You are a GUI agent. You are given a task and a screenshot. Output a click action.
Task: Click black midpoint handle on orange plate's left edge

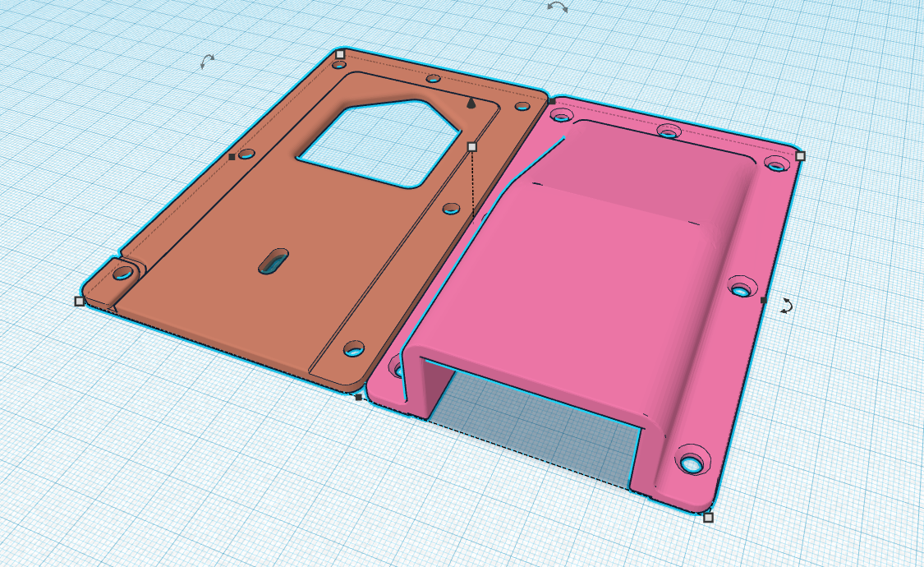pyautogui.click(x=232, y=156)
